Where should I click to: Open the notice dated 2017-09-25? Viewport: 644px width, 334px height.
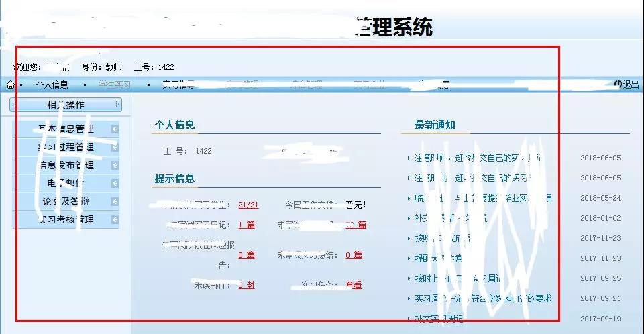pyautogui.click(x=458, y=278)
